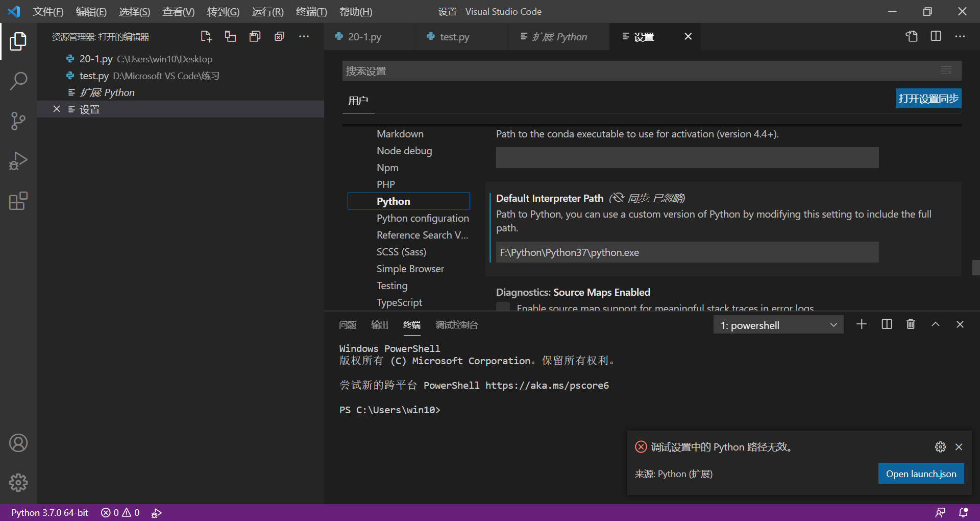This screenshot has height=521, width=980.
Task: Open notification settings gear
Action: point(940,447)
